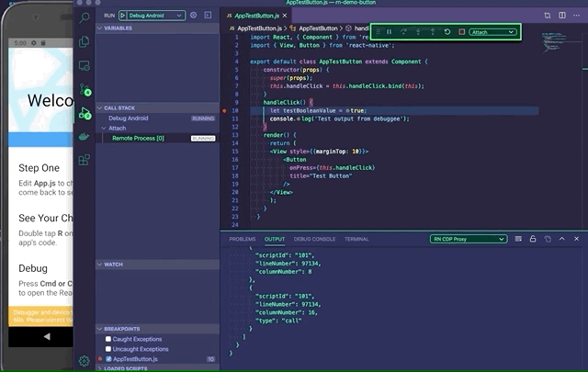Restart the debug session

click(447, 32)
